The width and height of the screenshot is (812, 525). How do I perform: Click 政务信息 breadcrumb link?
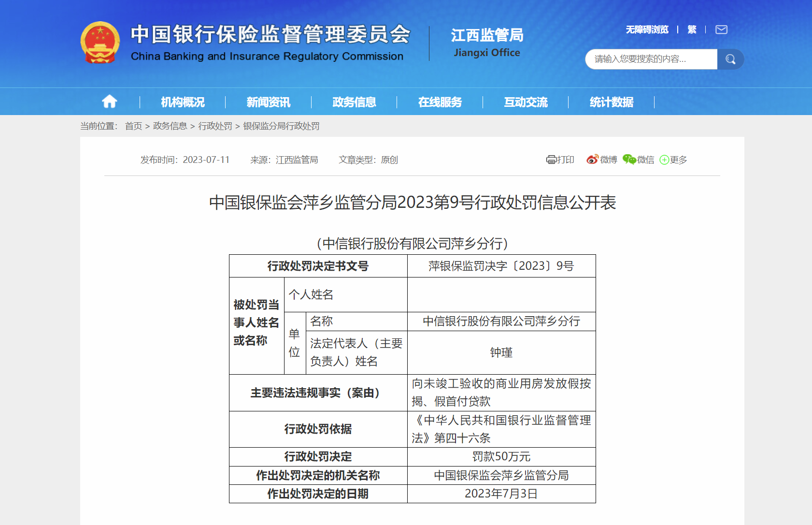[170, 126]
